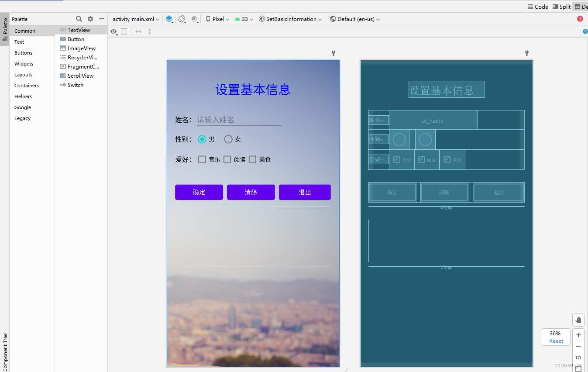Screen dimensions: 588x372
Task: Select the Pan surface hand tool
Action: tap(578, 320)
